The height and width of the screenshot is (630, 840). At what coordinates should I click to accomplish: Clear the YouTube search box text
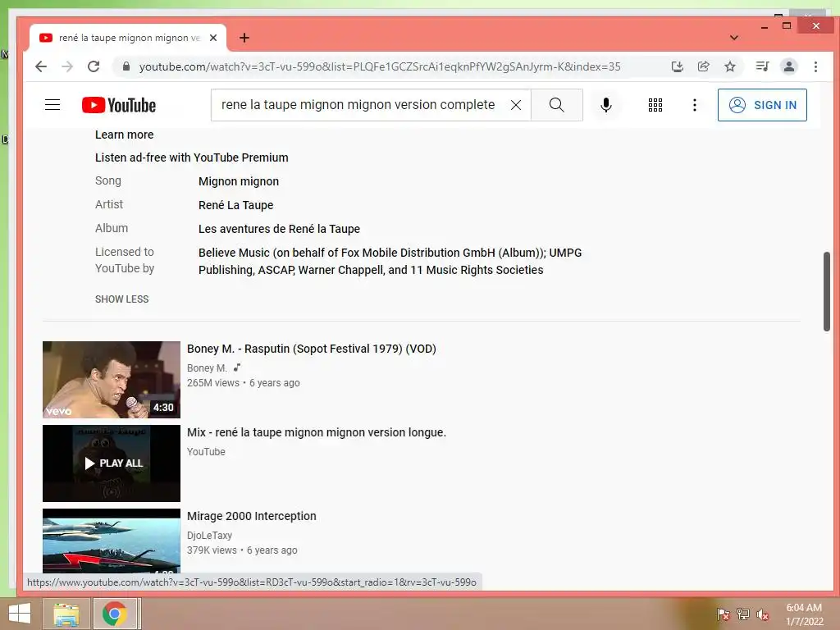click(x=516, y=105)
